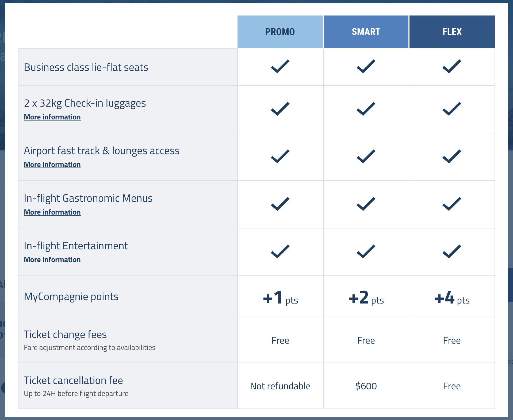Open More information under In-flight Entertainment

(x=52, y=260)
